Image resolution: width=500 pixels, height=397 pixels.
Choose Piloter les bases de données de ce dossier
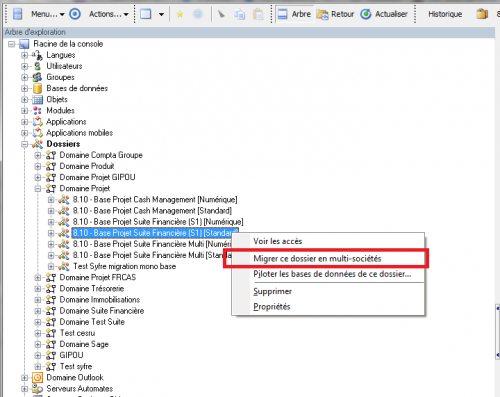click(332, 274)
